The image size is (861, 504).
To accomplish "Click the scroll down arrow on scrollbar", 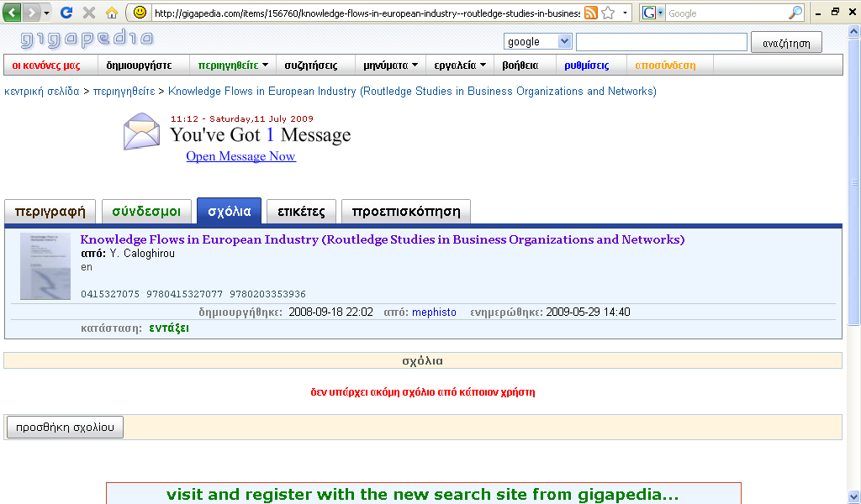I will click(x=854, y=497).
